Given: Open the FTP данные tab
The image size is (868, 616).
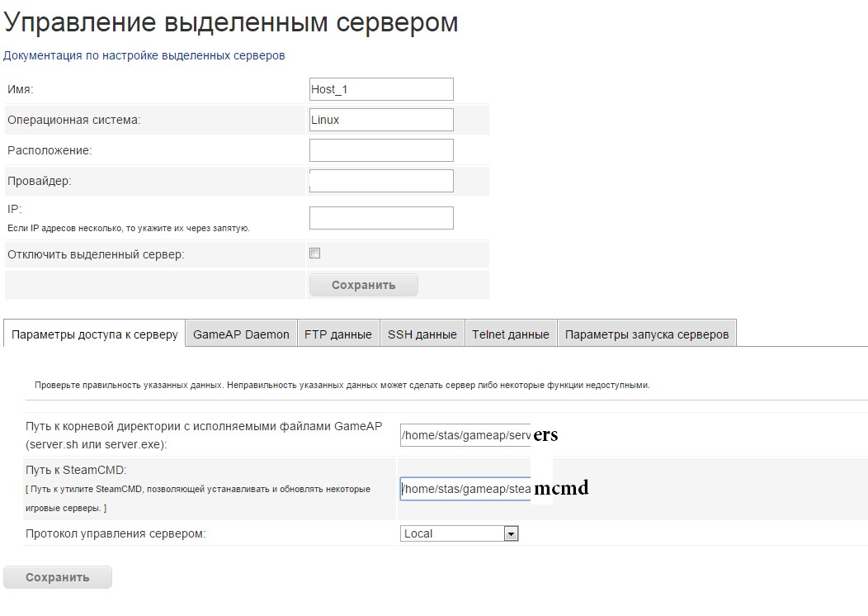Looking at the screenshot, I should click(x=337, y=334).
